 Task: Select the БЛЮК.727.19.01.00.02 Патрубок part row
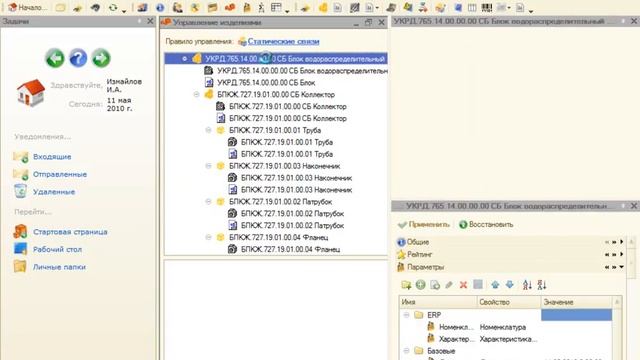pyautogui.click(x=280, y=201)
